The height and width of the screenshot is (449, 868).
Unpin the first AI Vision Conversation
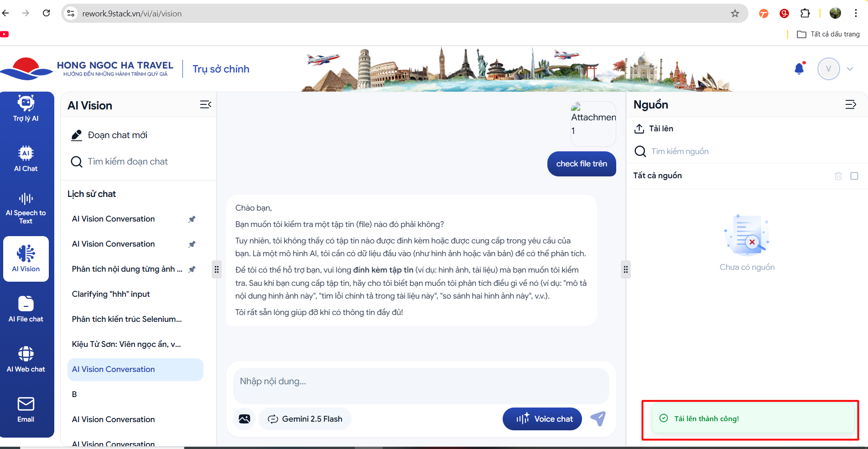tap(192, 219)
